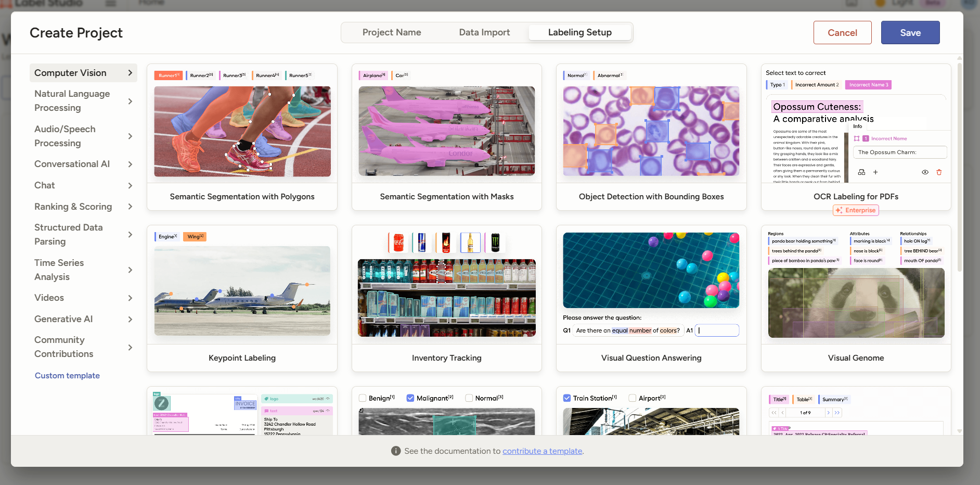
Task: Click the 'Runner3' label
Action: [x=234, y=75]
